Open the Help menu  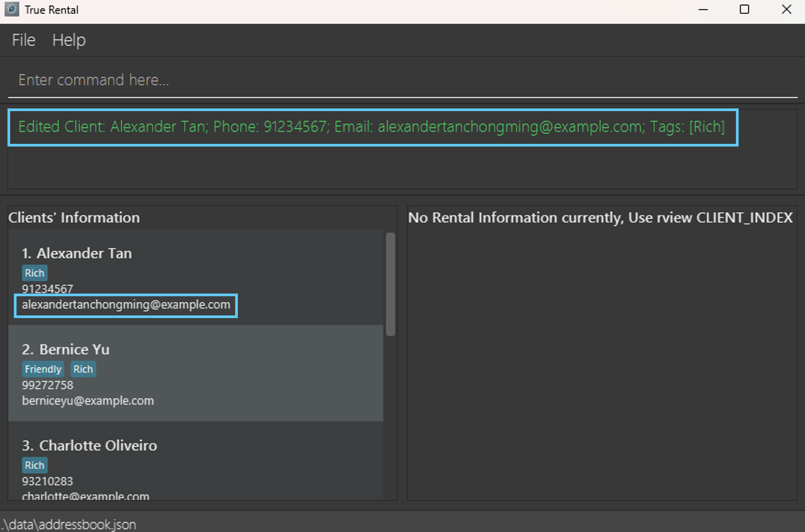(x=69, y=40)
